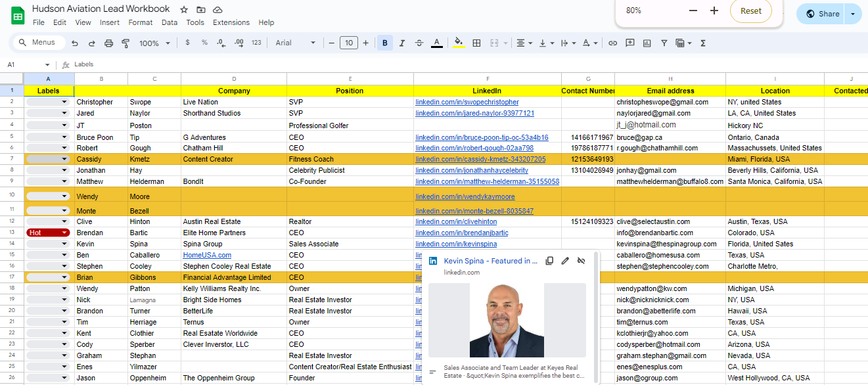Image resolution: width=868 pixels, height=385 pixels.
Task: Open the Extensions menu
Action: click(231, 22)
